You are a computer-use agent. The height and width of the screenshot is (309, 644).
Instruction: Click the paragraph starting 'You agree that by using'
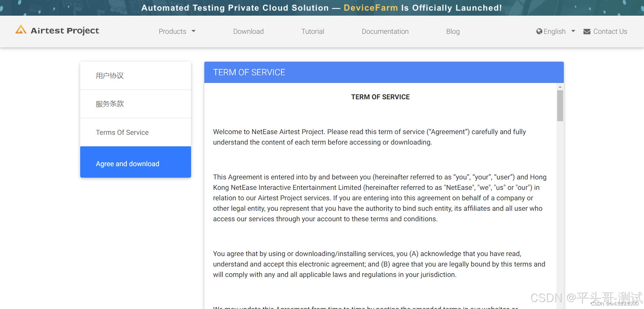pyautogui.click(x=379, y=264)
